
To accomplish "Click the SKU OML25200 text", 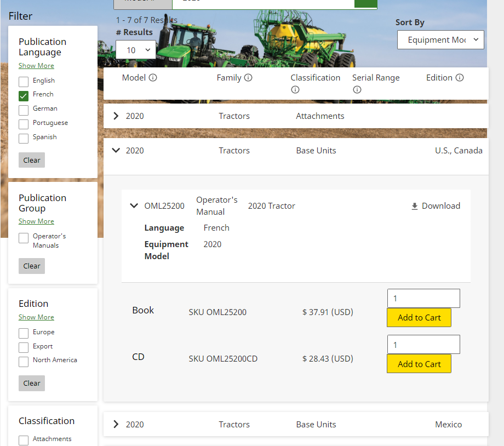I will 217,312.
